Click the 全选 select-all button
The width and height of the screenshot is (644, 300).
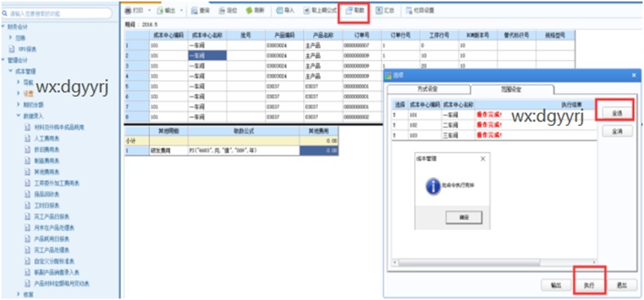pyautogui.click(x=617, y=113)
